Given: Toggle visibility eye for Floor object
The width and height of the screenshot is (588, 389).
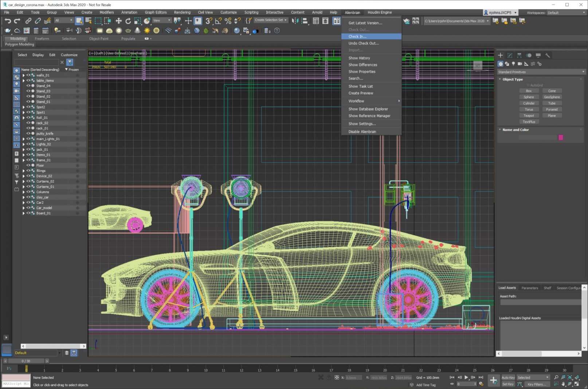Looking at the screenshot, I should click(x=28, y=166).
